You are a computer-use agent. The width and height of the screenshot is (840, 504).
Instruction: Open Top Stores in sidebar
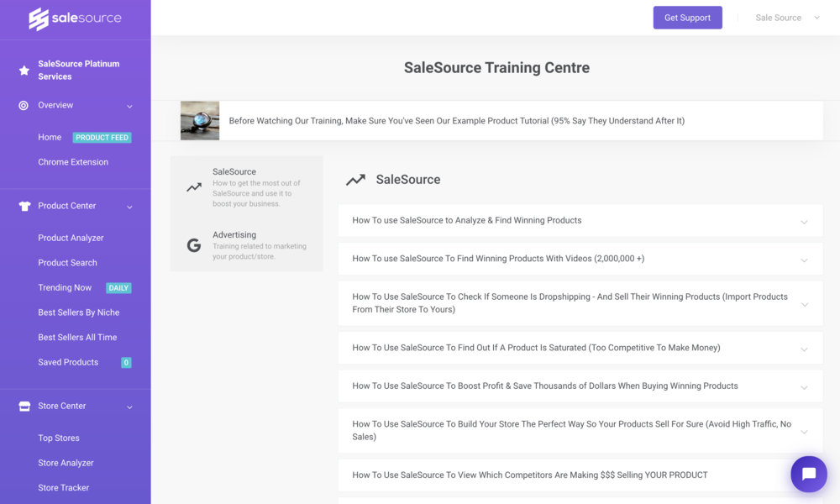coord(59,438)
